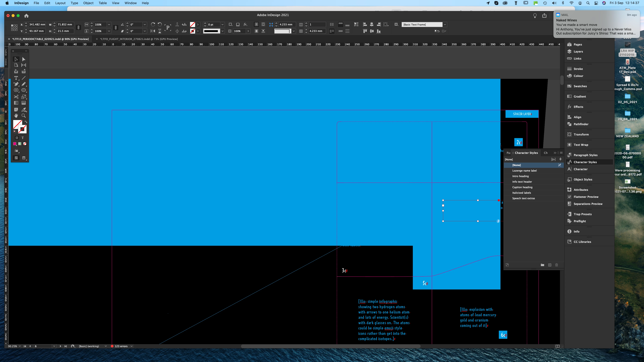This screenshot has width=644, height=362.
Task: Choose the Direct Selection tool
Action: coord(24,59)
